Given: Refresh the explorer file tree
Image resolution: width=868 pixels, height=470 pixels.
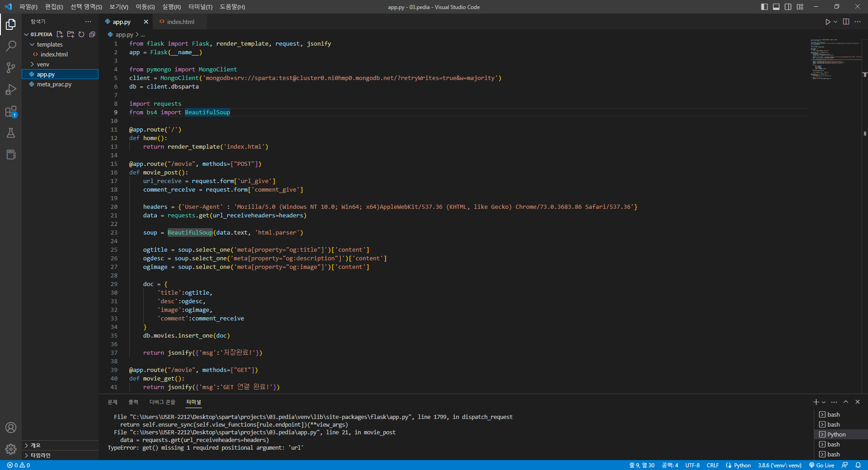Looking at the screenshot, I should pyautogui.click(x=81, y=34).
